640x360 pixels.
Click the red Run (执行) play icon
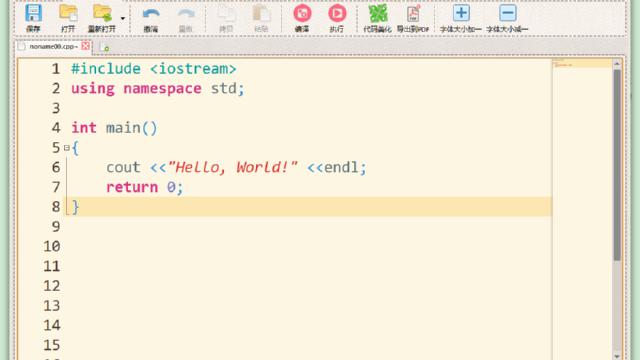[337, 13]
